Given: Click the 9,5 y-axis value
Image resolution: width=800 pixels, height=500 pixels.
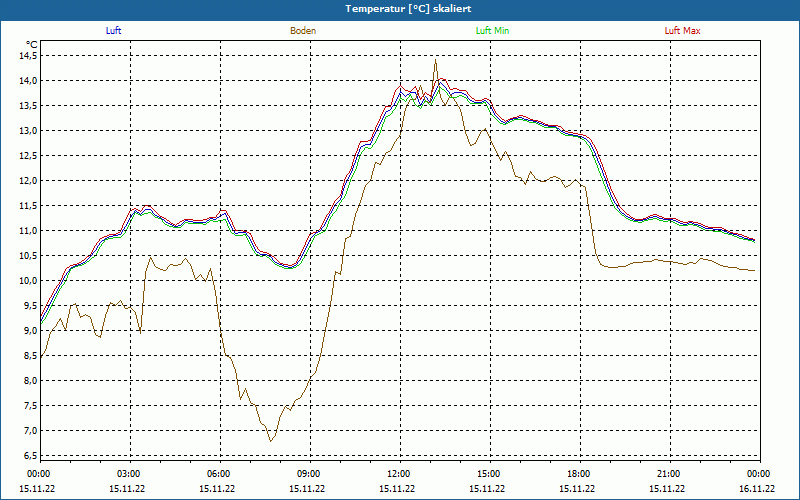Looking at the screenshot, I should [30, 306].
